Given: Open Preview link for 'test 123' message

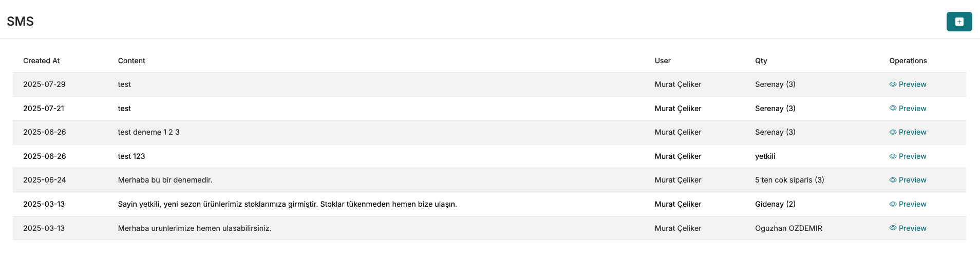Looking at the screenshot, I should 912,156.
